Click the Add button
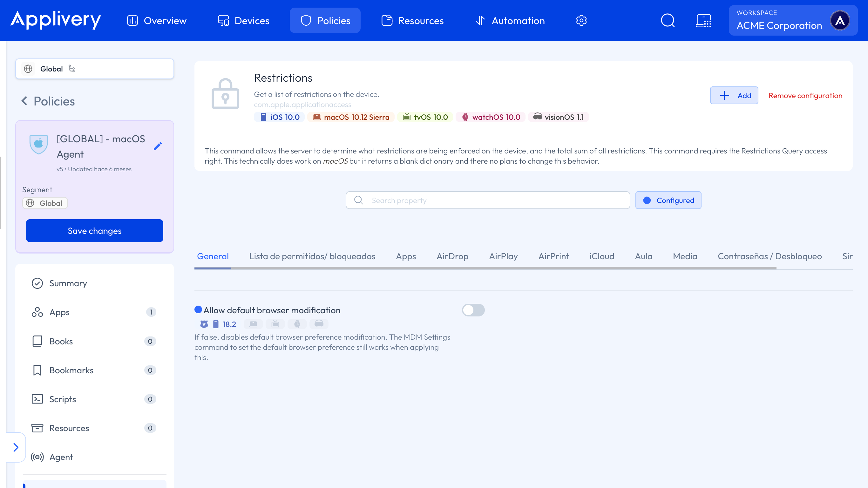Screen dimensions: 868x488 734,95
